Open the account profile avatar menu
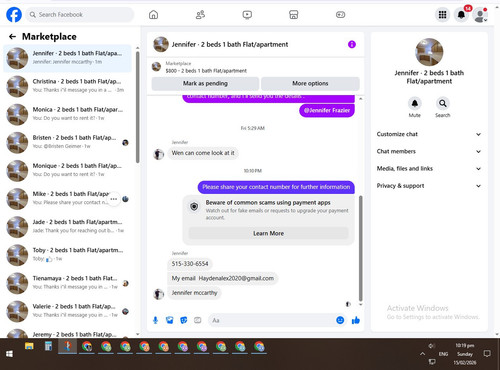 coord(480,15)
